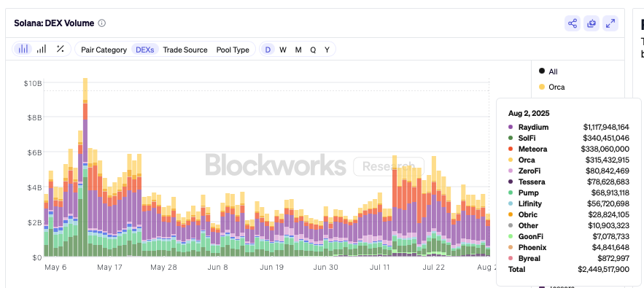Click the black All legend dot

tap(542, 71)
